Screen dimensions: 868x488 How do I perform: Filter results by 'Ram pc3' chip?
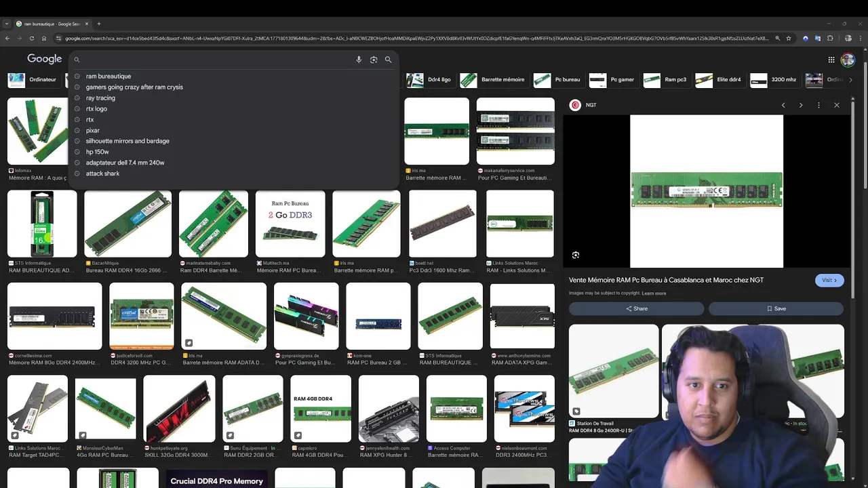tap(666, 80)
